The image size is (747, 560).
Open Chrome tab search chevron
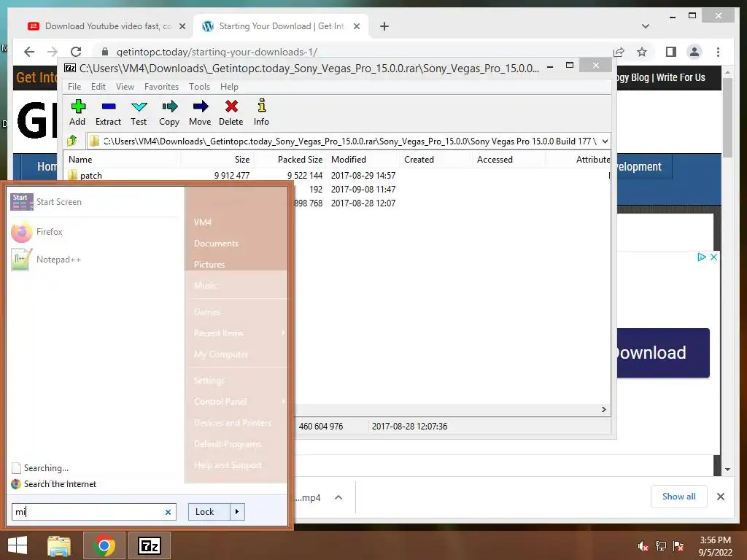[646, 26]
